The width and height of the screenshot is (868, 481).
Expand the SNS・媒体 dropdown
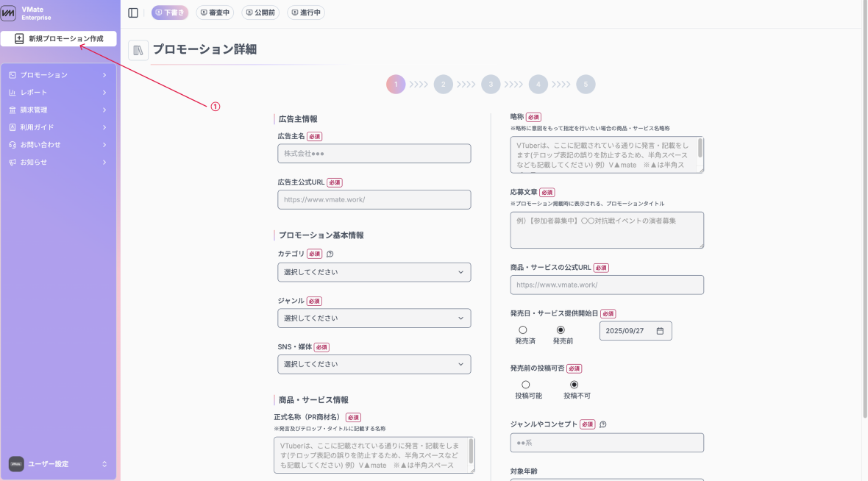(x=374, y=364)
